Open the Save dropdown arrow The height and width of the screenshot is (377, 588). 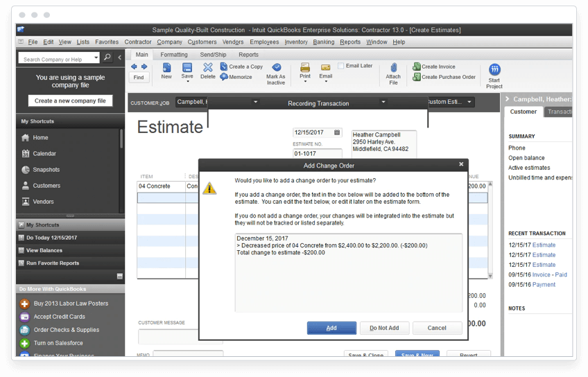[x=187, y=81]
